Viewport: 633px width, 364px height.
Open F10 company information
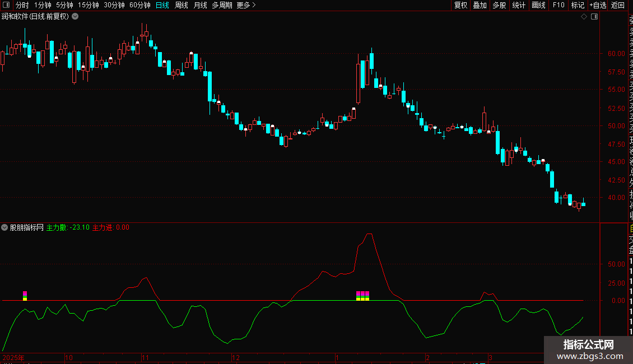[558, 5]
